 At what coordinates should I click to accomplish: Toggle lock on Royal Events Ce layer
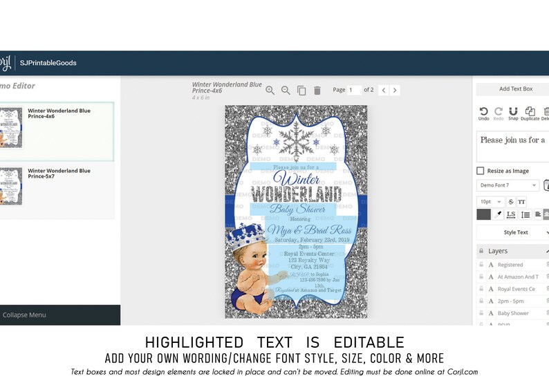point(481,289)
